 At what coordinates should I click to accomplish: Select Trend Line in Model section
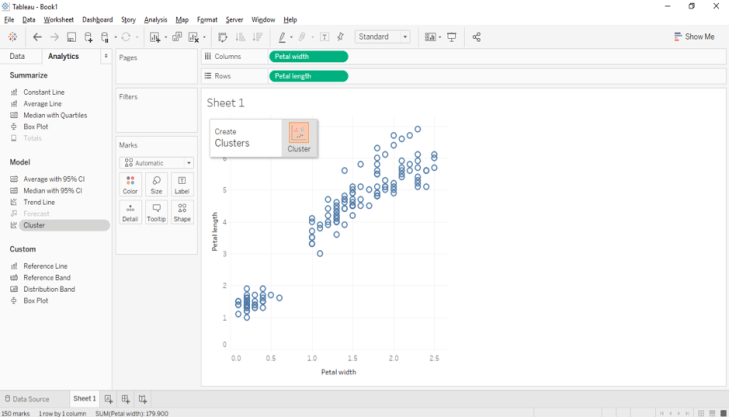(x=39, y=202)
